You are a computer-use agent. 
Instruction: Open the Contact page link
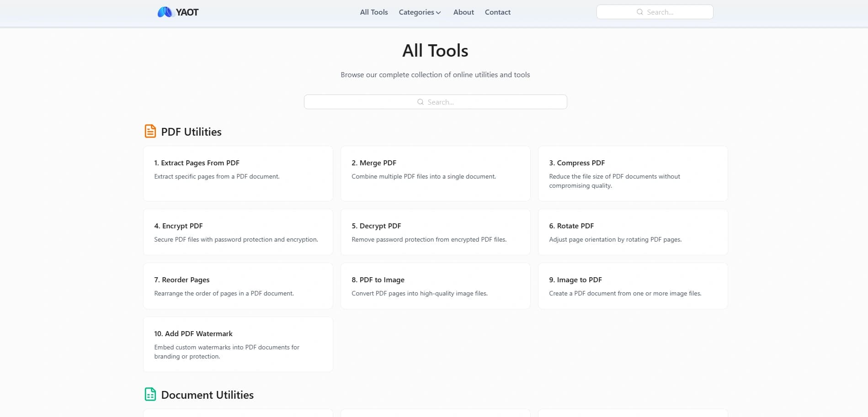tap(497, 12)
